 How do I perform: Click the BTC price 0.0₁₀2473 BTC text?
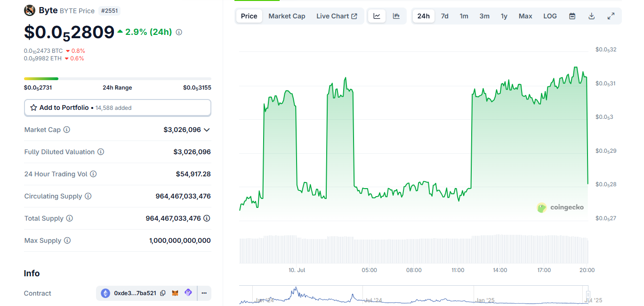(43, 51)
